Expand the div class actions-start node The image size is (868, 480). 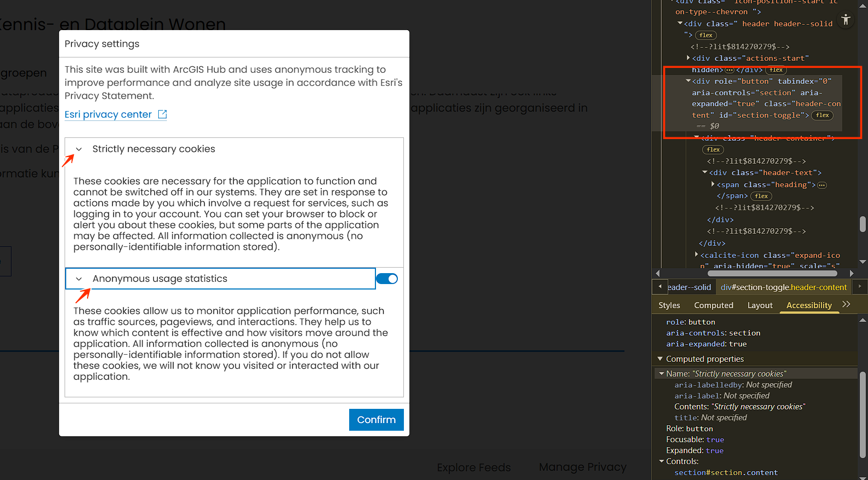pos(688,57)
